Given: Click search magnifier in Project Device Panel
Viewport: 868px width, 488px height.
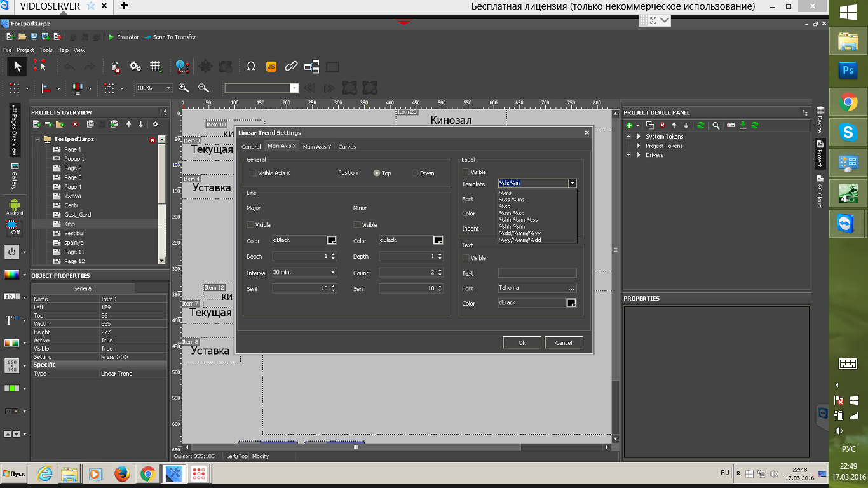Looking at the screenshot, I should coord(715,125).
